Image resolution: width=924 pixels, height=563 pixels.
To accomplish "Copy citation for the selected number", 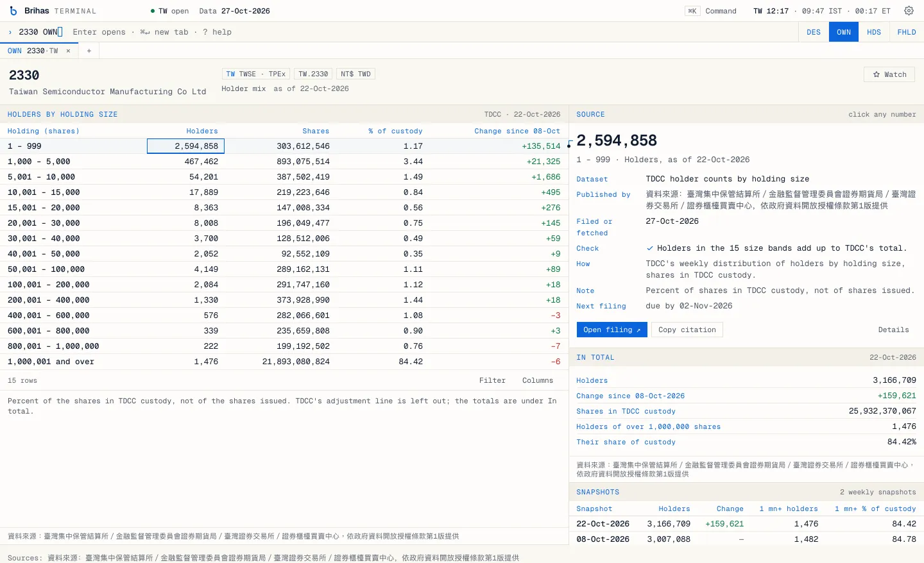I will tap(687, 330).
